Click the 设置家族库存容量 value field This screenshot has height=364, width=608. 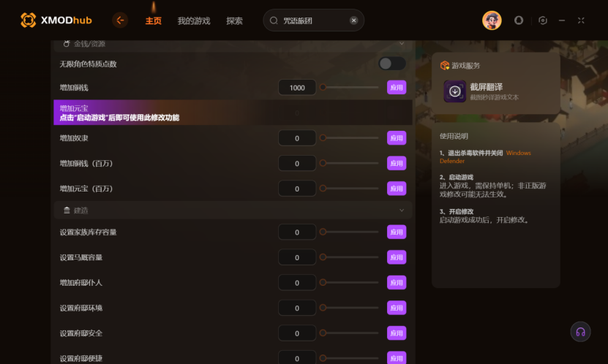coord(297,232)
